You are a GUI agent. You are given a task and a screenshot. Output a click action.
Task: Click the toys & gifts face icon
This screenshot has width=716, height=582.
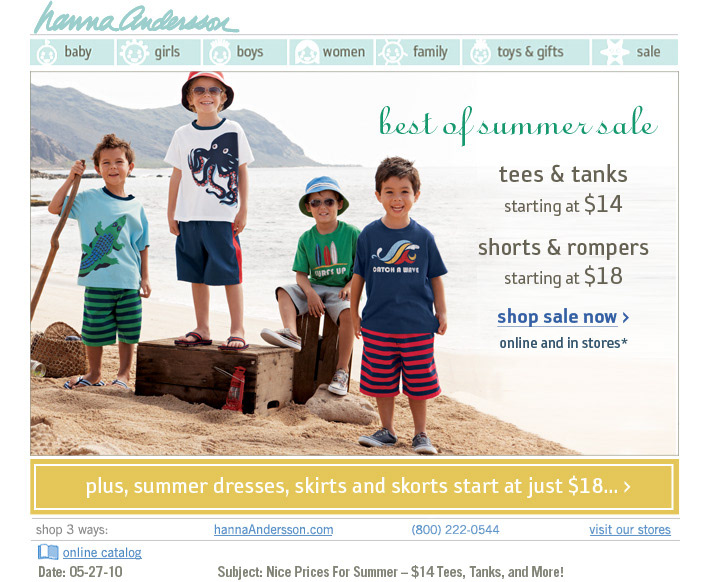click(480, 52)
